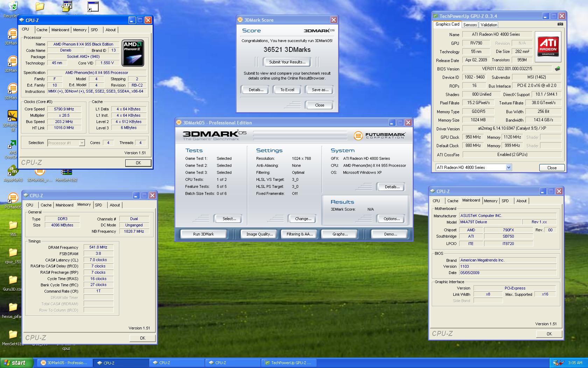Click the NB Frequency 1828.7 MHz value
The width and height of the screenshot is (588, 368).
click(x=134, y=232)
